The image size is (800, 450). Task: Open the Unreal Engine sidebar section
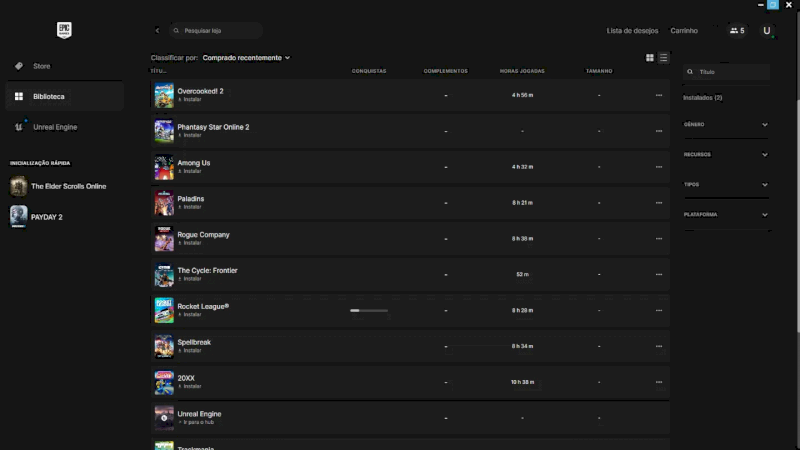(x=54, y=127)
